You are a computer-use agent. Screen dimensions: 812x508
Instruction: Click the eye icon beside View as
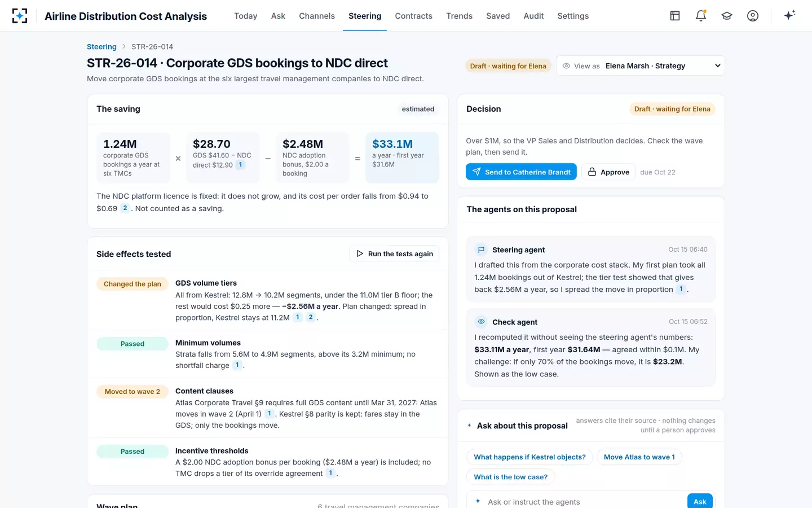pyautogui.click(x=566, y=66)
